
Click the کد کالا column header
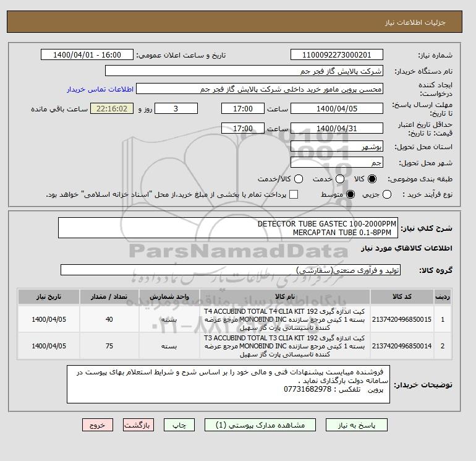[x=402, y=296]
